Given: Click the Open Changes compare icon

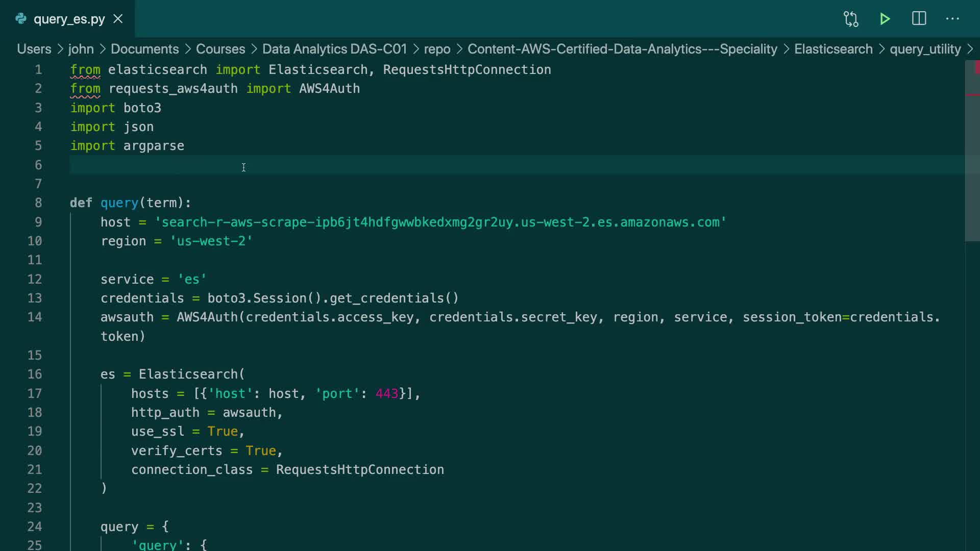Looking at the screenshot, I should point(851,19).
